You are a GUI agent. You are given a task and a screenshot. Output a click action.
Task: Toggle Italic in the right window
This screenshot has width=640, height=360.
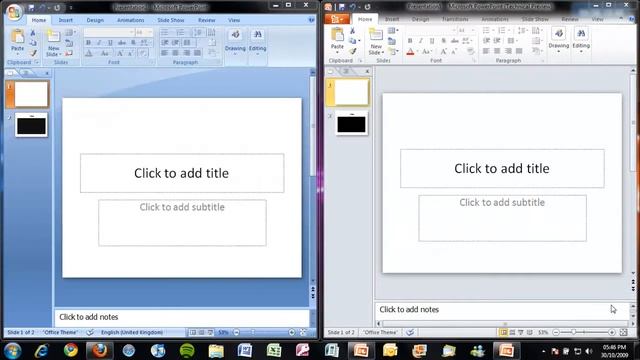click(x=421, y=41)
